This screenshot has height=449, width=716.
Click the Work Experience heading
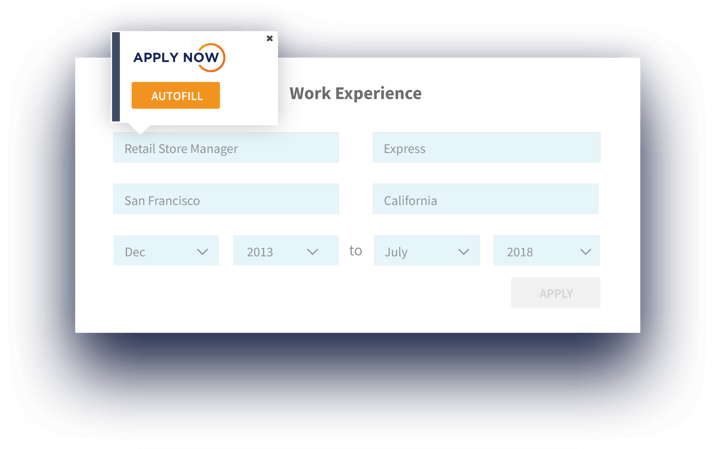coord(355,93)
